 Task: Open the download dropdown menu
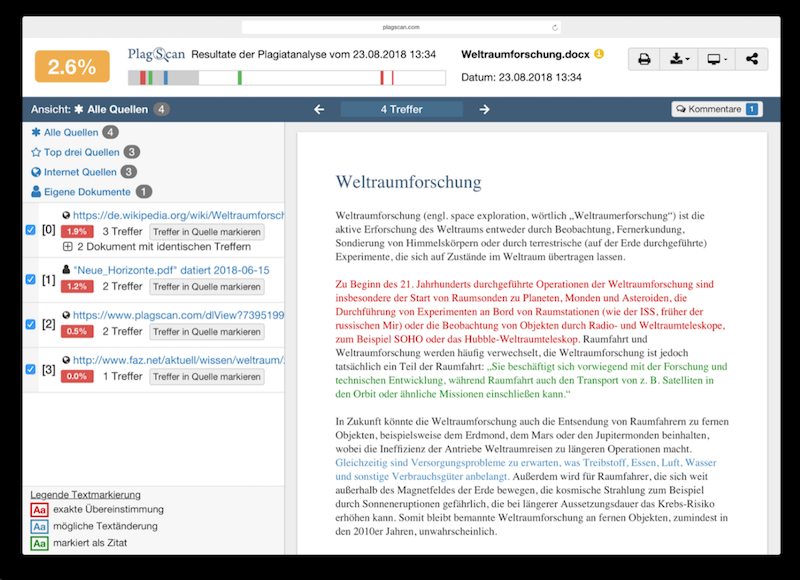coord(679,59)
